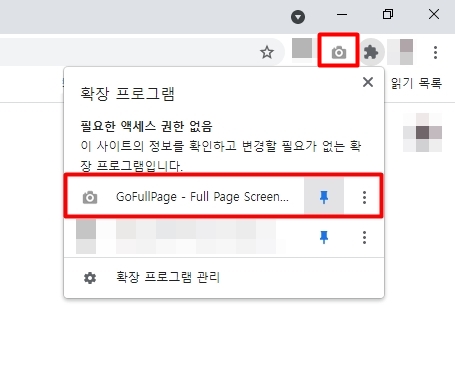
Task: Bookmark this page with the star icon
Action: 267,52
